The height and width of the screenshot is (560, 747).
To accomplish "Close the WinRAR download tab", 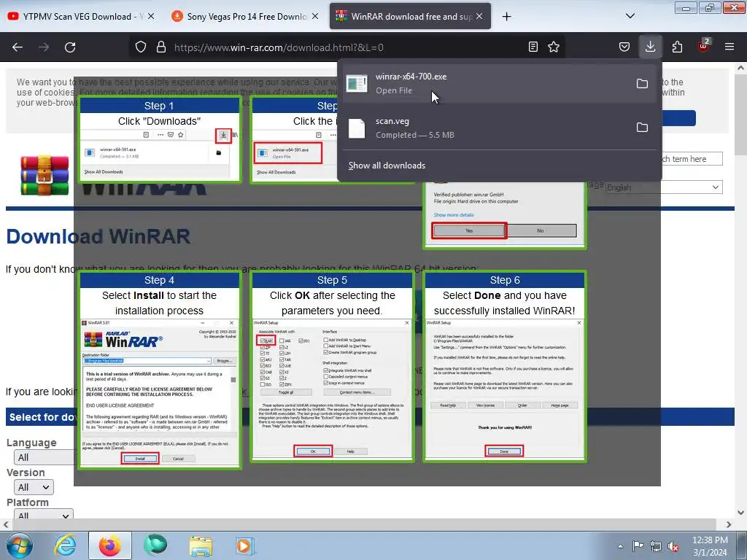I will (x=479, y=16).
